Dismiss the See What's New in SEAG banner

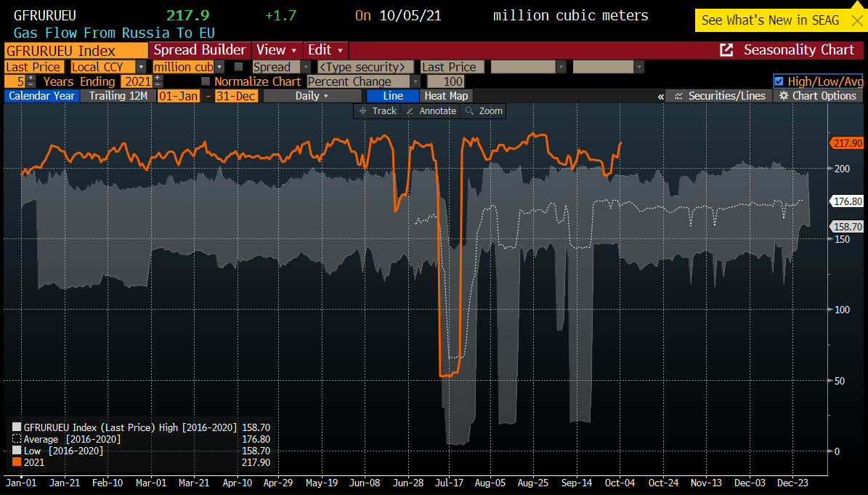coord(853,20)
